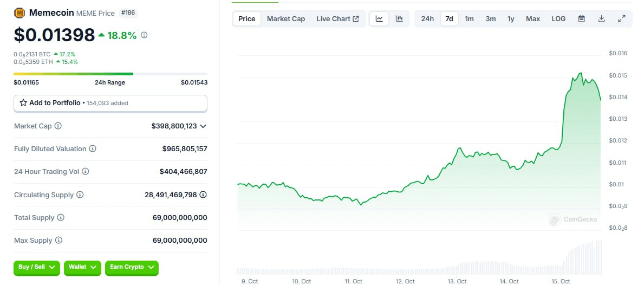Open the calendar date range picker icon

coord(582,19)
